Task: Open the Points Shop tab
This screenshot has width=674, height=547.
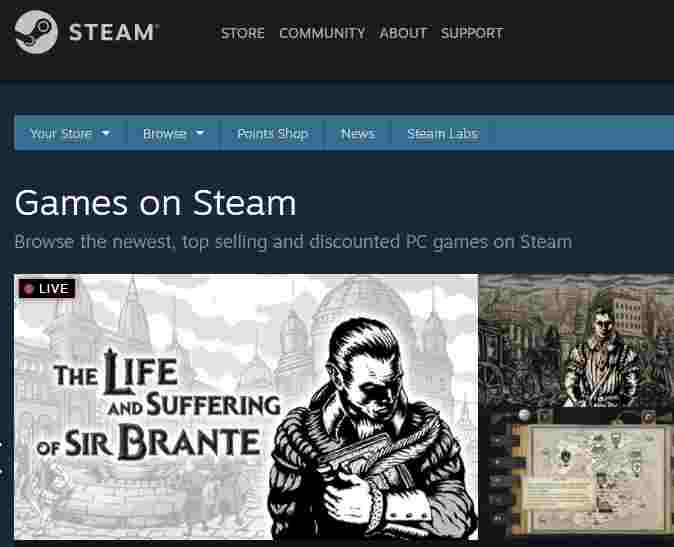Action: coord(273,134)
